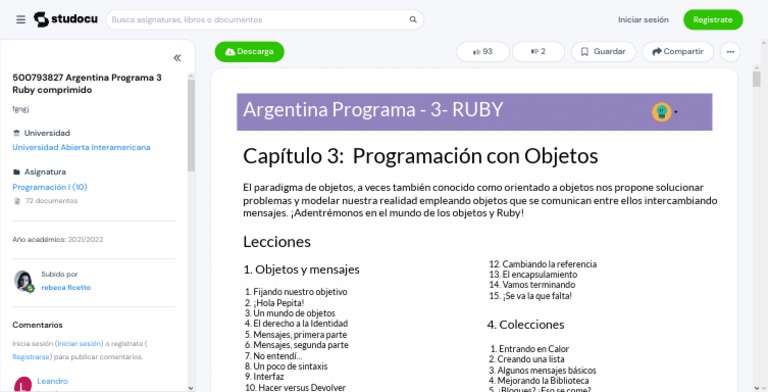Select document title text in sidebar
Screen dimensions: 768x392
coord(87,84)
